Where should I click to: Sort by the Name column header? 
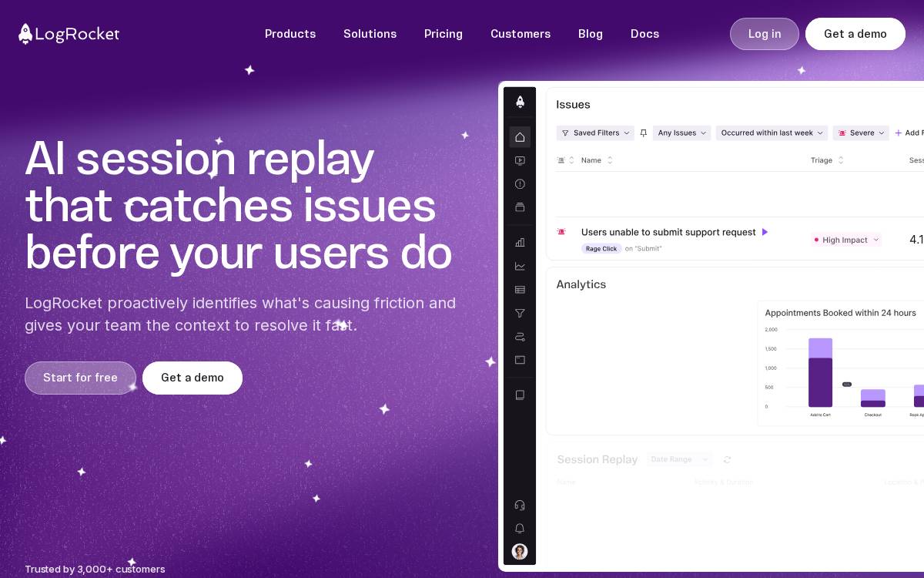597,160
